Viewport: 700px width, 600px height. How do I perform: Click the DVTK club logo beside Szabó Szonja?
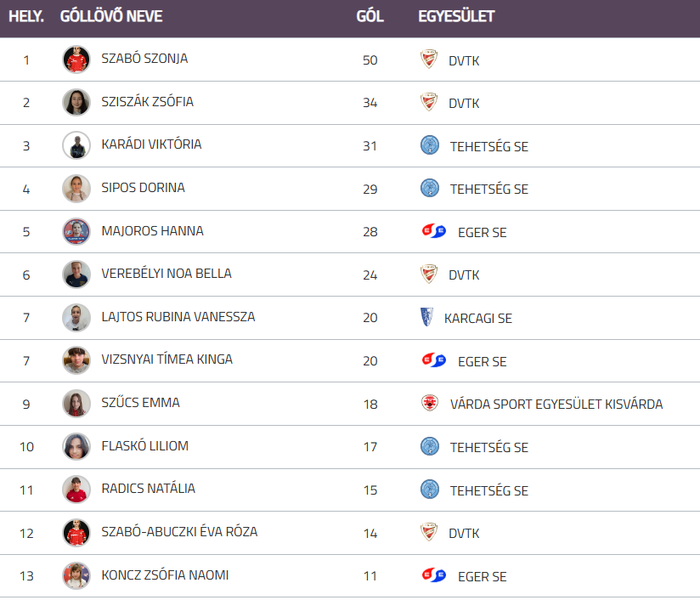tap(429, 59)
